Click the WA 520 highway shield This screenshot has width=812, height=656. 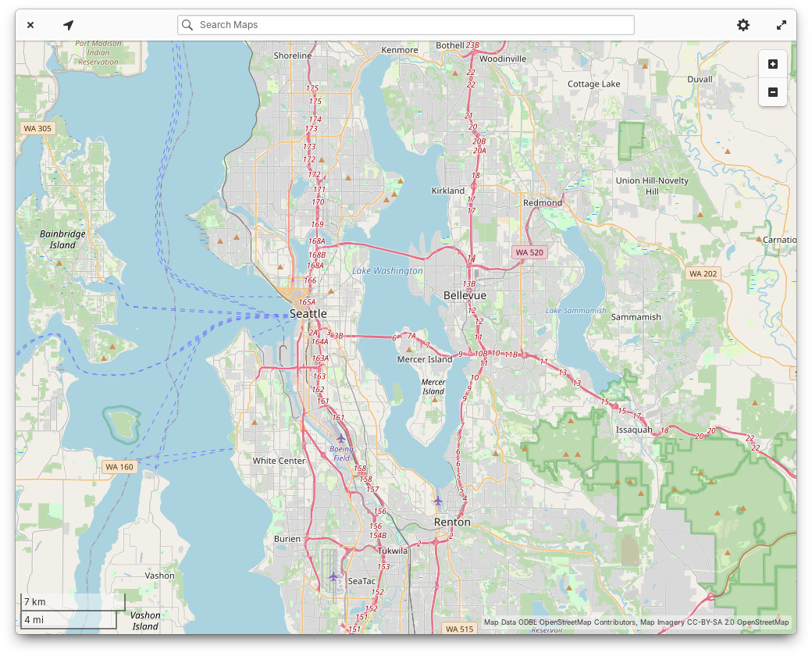pyautogui.click(x=529, y=252)
